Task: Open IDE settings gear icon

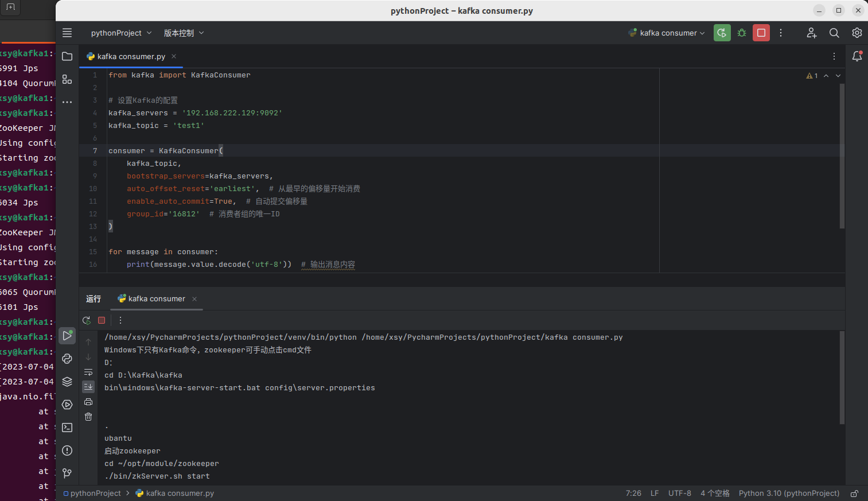Action: (x=857, y=33)
